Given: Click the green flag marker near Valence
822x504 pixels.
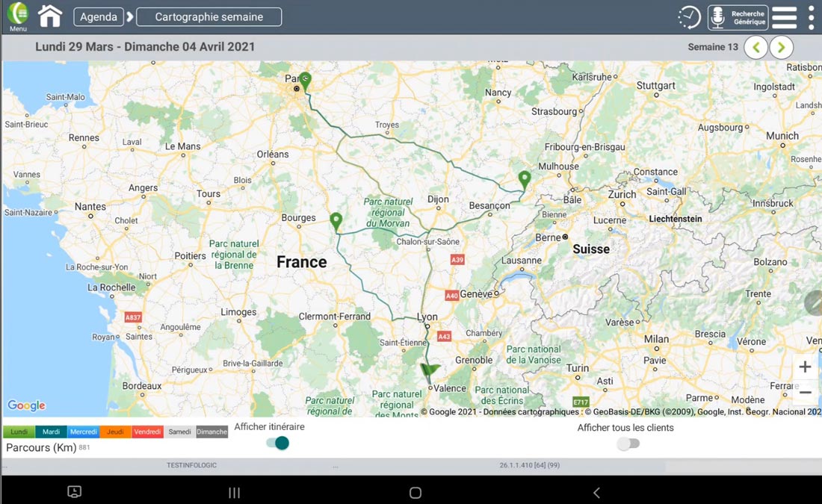Looking at the screenshot, I should [x=430, y=370].
